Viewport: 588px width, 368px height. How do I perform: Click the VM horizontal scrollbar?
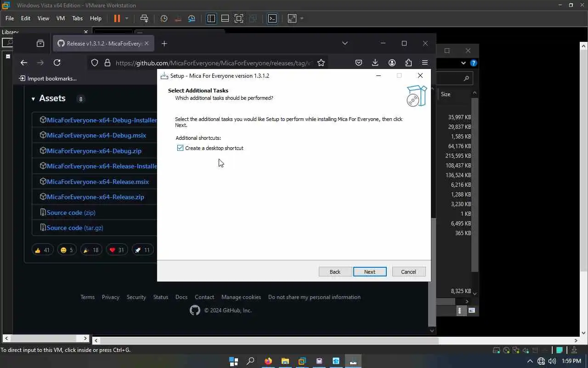270,341
